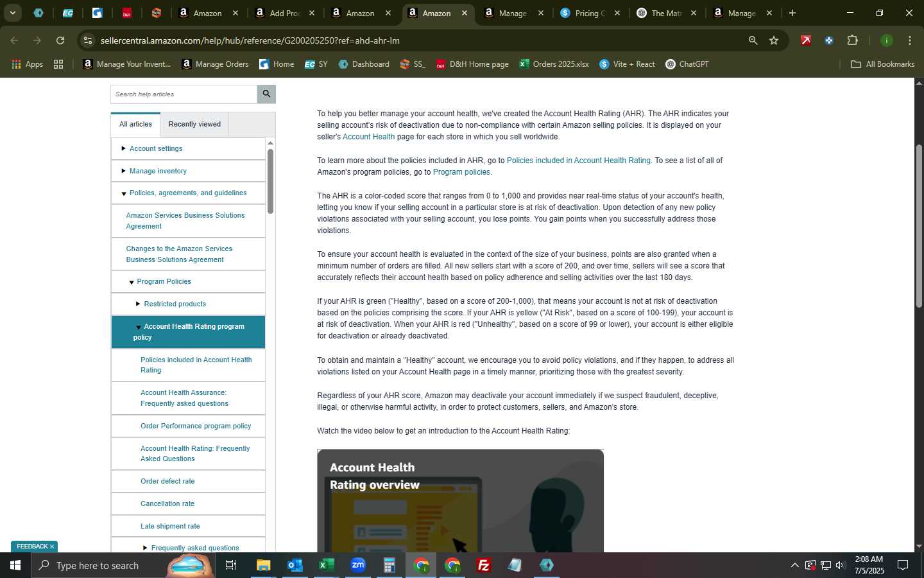Viewport: 924px width, 578px height.
Task: Focus the Search help articles field
Action: point(184,94)
